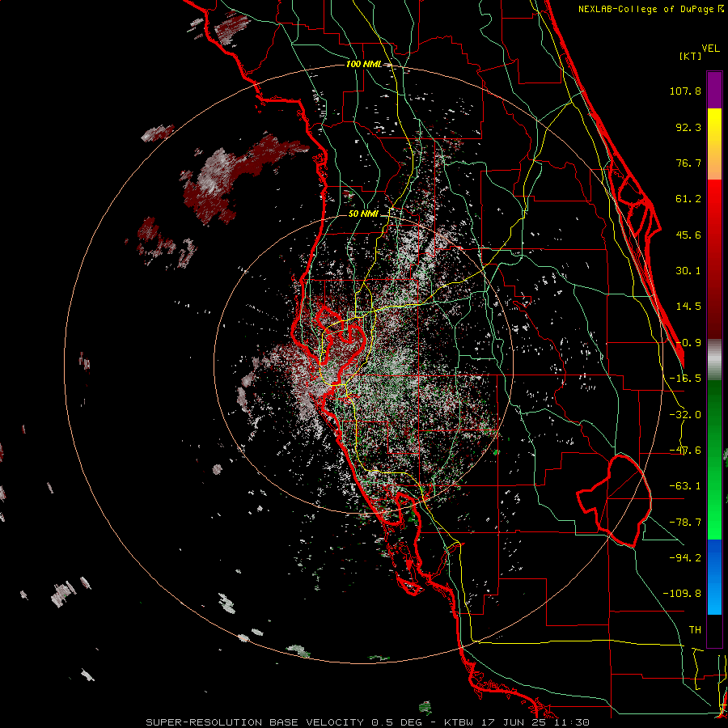Click the gray segment of the color bar
This screenshot has width=728, height=728.
(714, 360)
